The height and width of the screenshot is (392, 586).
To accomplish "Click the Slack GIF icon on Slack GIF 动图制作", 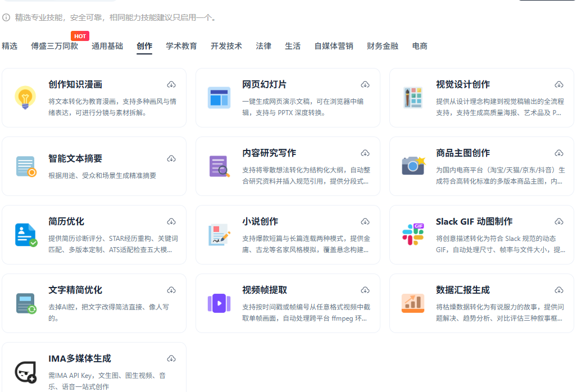I will tap(412, 235).
